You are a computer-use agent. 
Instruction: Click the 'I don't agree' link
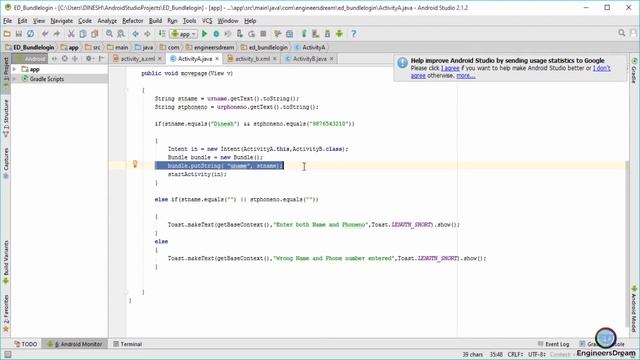tap(602, 68)
